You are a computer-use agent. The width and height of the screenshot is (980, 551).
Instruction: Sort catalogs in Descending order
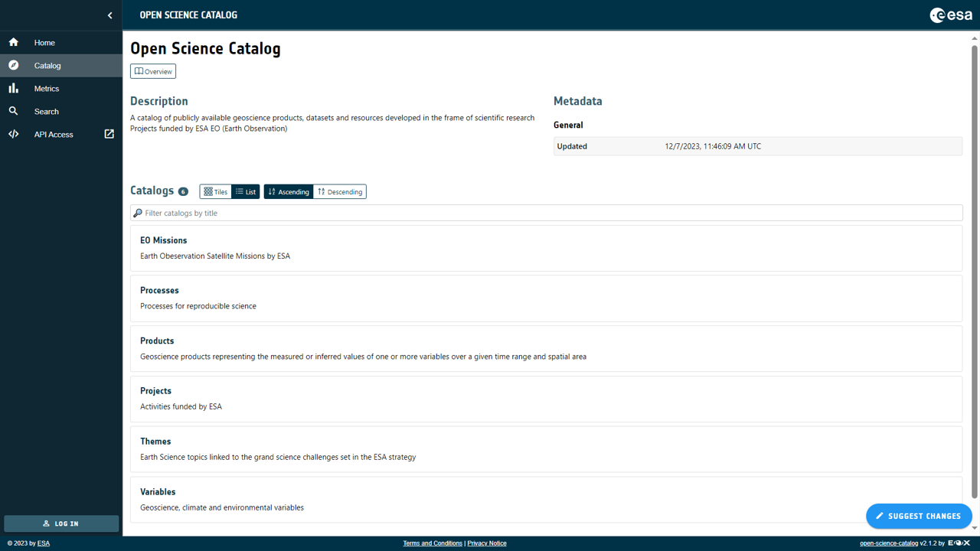tap(340, 192)
